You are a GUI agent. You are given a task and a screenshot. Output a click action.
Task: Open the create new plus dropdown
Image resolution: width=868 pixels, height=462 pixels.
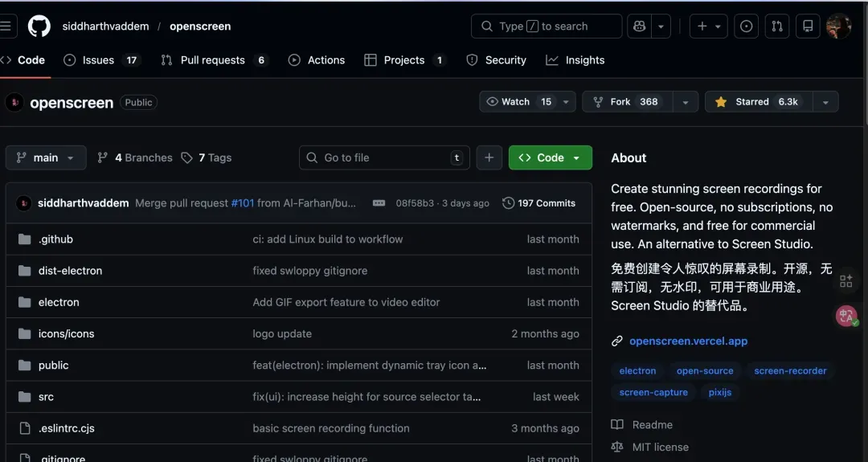709,26
